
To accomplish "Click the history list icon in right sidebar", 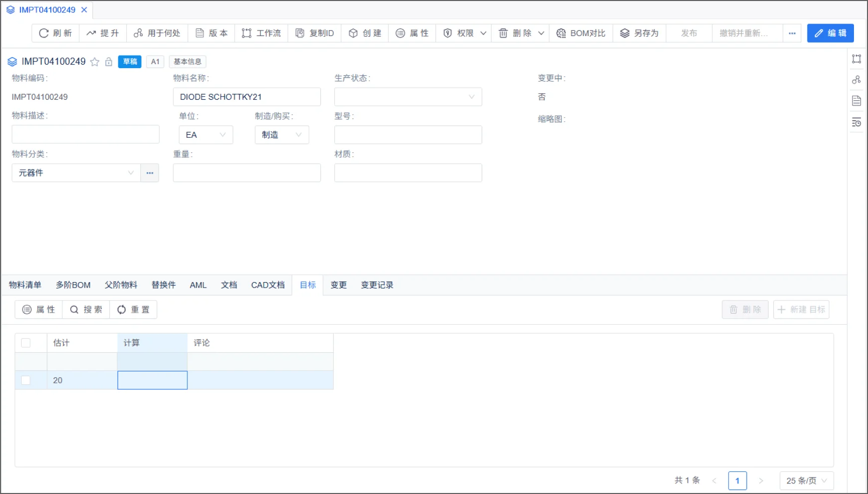I will (x=856, y=122).
